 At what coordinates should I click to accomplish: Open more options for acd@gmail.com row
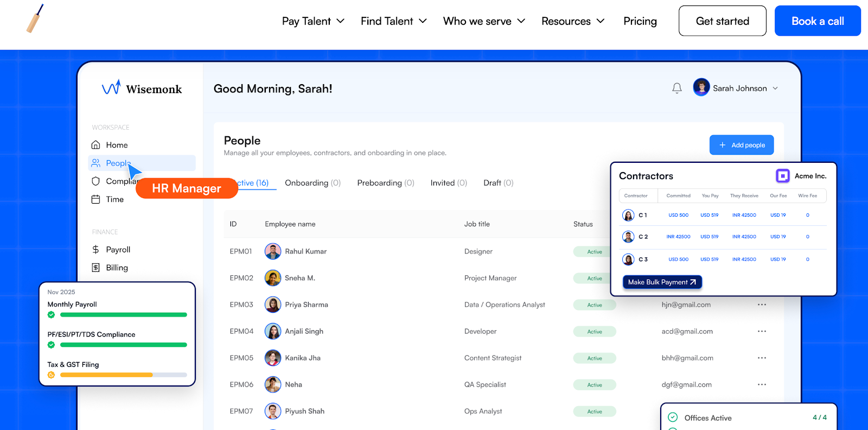tap(762, 331)
